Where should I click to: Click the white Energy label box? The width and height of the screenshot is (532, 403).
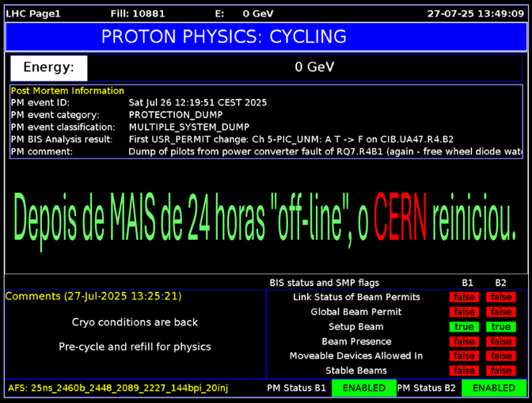(48, 67)
